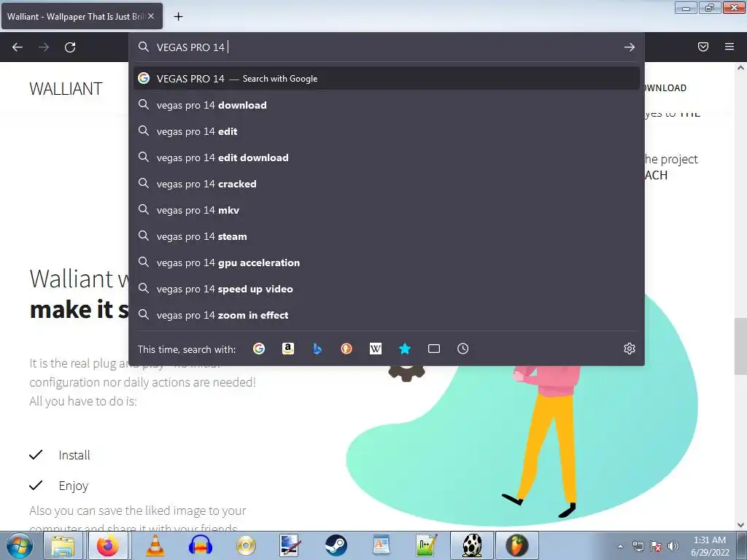This screenshot has width=747, height=560.
Task: Click the browser Forward arrow
Action: pyautogui.click(x=44, y=47)
